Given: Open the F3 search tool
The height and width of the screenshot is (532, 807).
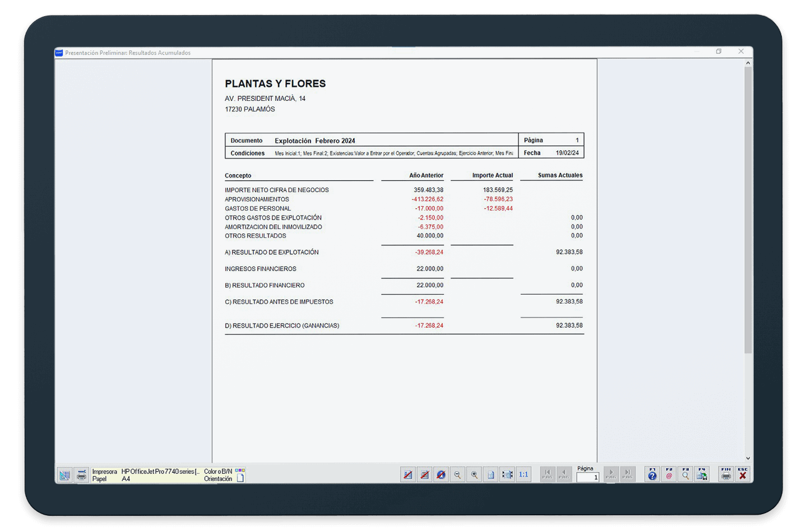Looking at the screenshot, I should point(685,474).
